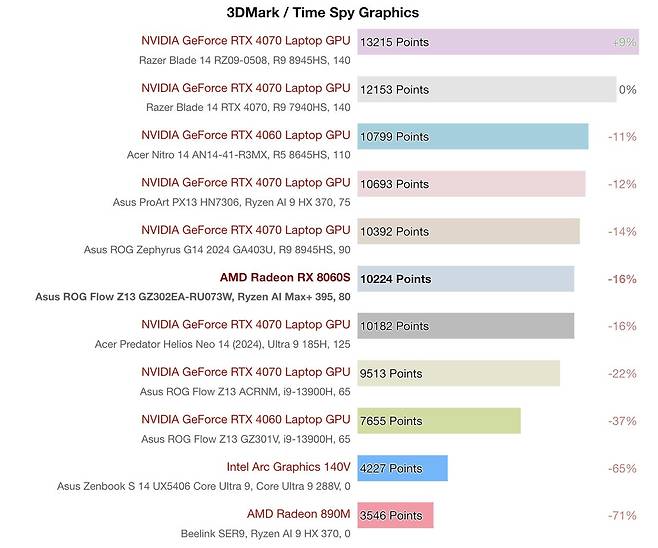The height and width of the screenshot is (548, 658).
Task: Open the Intel Arc Graphics 140V link
Action: click(288, 467)
